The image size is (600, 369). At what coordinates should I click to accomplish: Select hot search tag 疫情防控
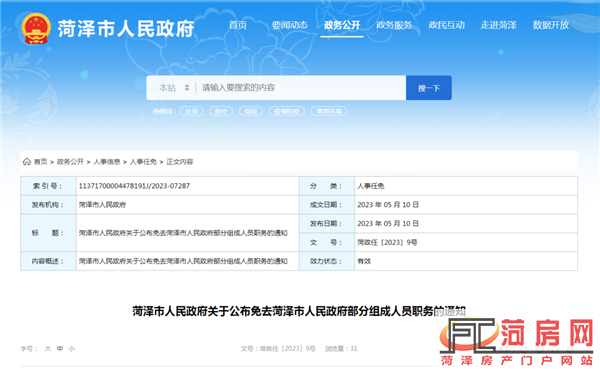click(287, 111)
